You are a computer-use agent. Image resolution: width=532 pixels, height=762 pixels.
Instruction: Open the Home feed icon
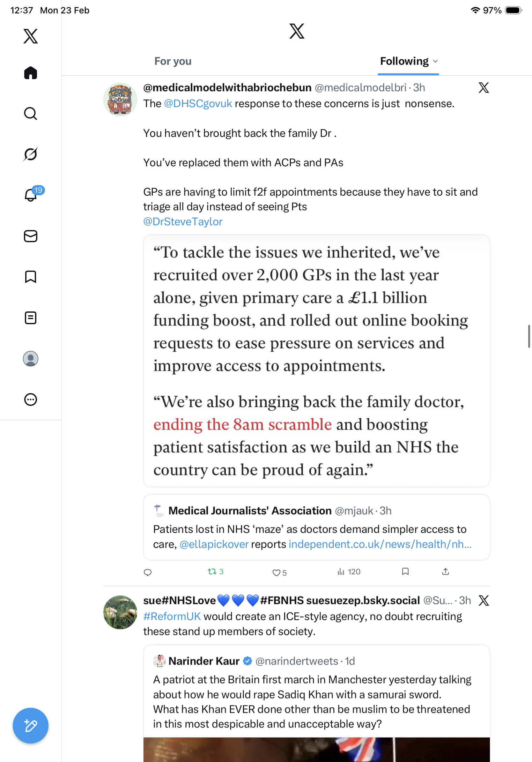click(31, 73)
